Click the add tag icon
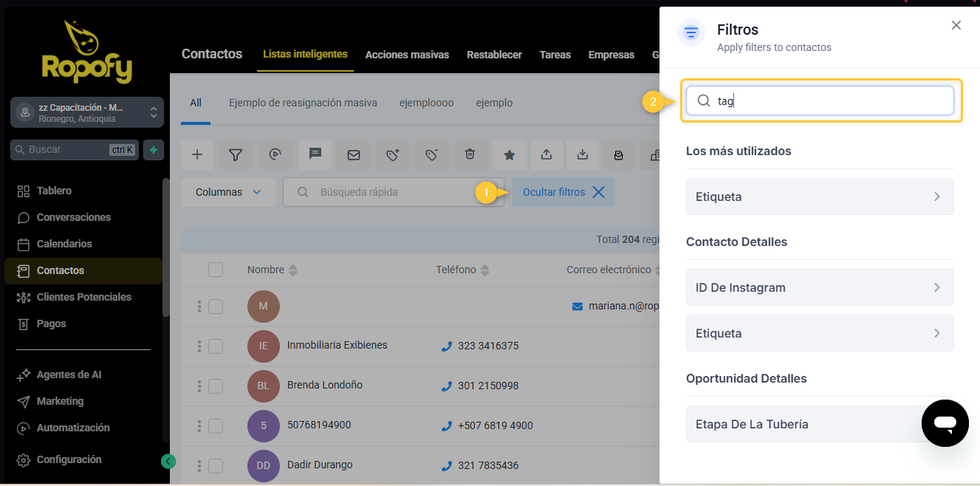Screen dimensions: 980x486 393,154
